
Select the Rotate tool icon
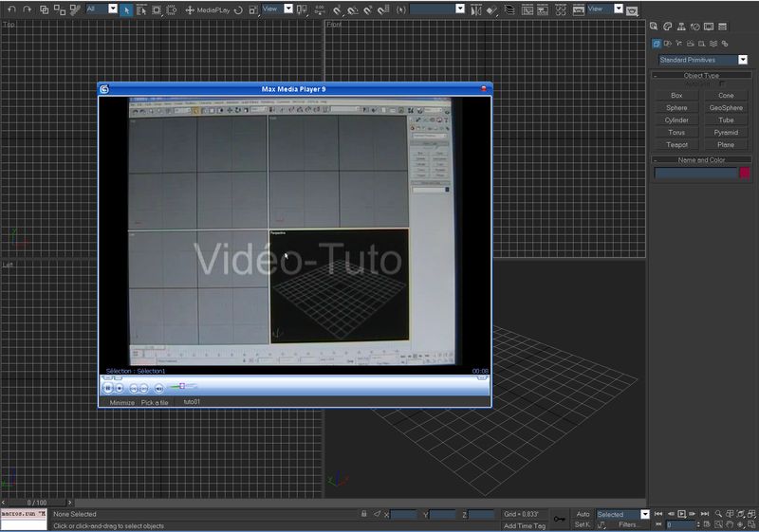[238, 9]
